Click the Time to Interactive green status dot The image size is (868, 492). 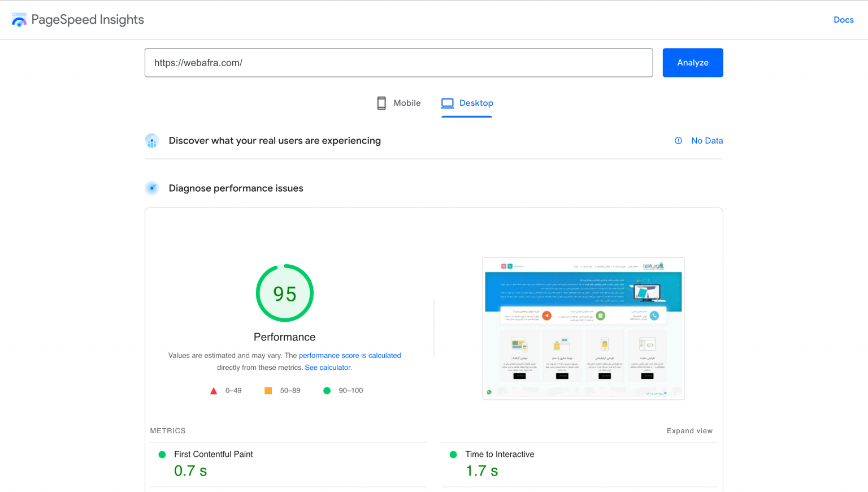point(453,455)
